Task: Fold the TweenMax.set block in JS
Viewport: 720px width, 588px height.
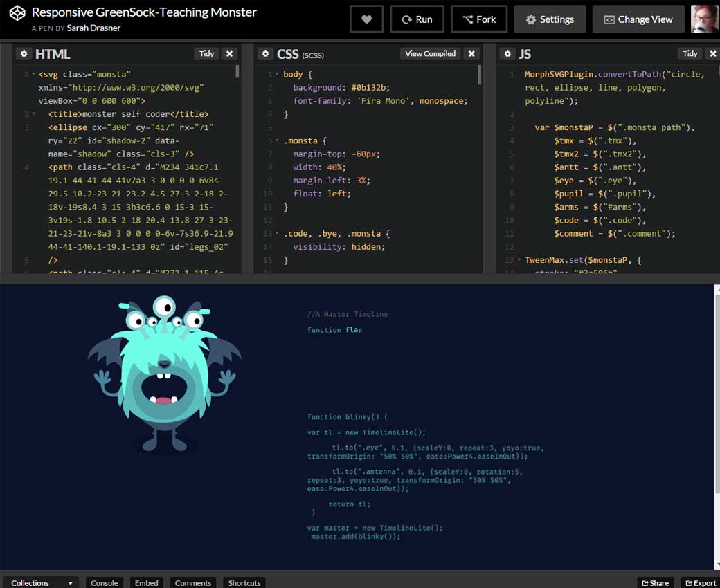Action: [519, 260]
